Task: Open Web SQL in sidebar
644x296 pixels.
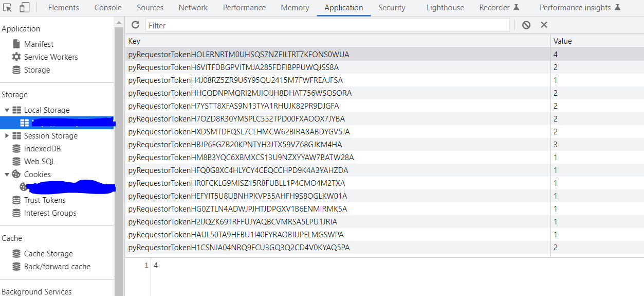Action: point(40,161)
